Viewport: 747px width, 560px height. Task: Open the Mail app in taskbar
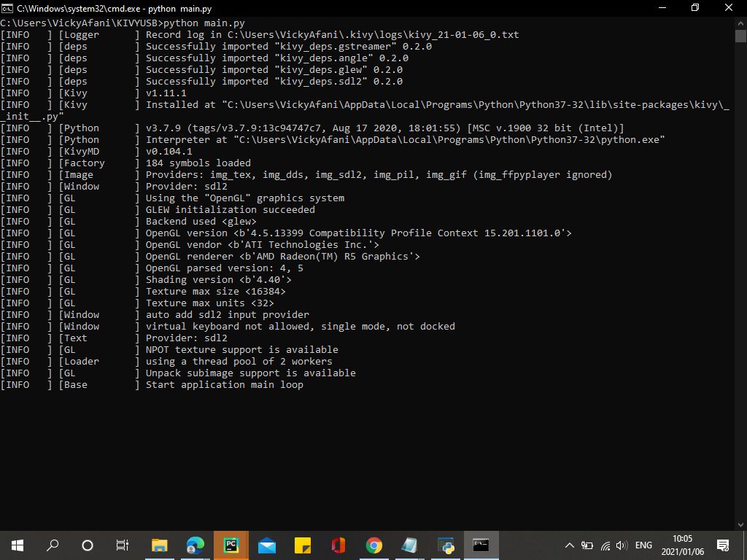pos(267,545)
